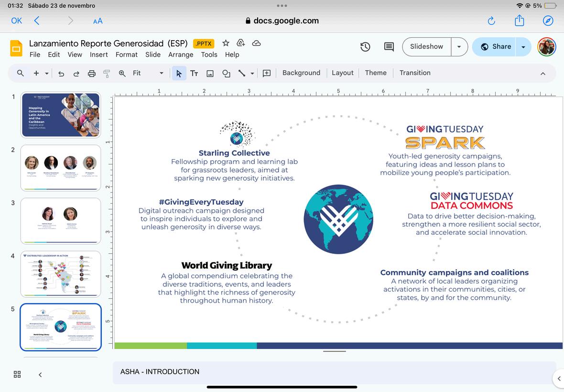Click the zoom tool icon
This screenshot has width=564, height=392.
click(x=122, y=73)
